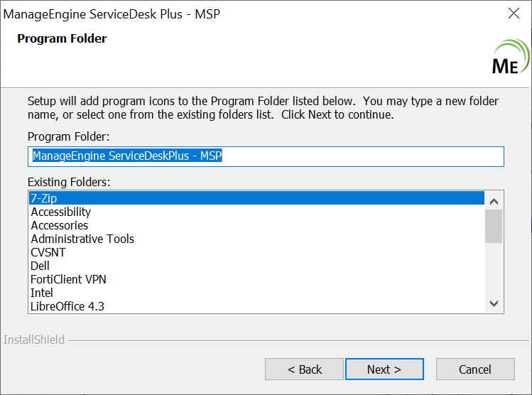Select 7-Zip in existing folders
Image resolution: width=532 pixels, height=395 pixels.
[x=256, y=198]
